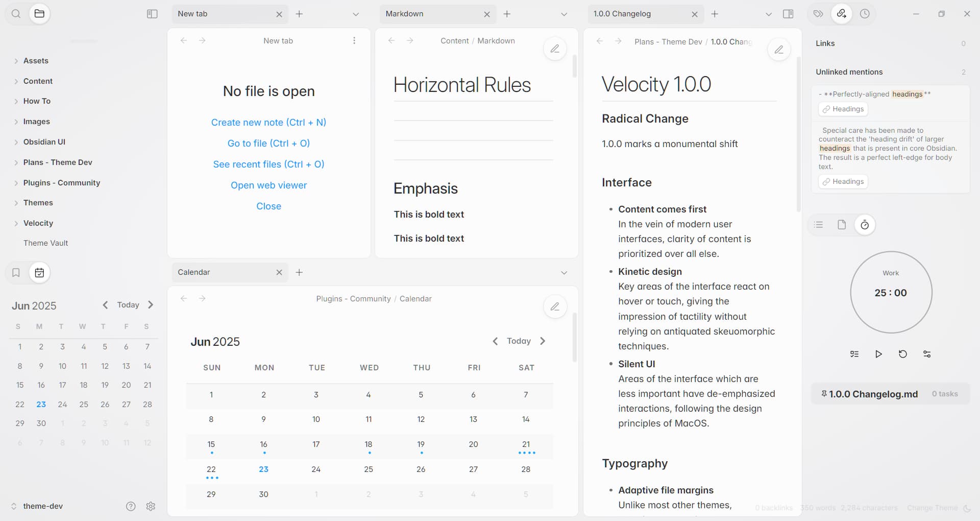Open the recent files clock icon

click(865, 14)
